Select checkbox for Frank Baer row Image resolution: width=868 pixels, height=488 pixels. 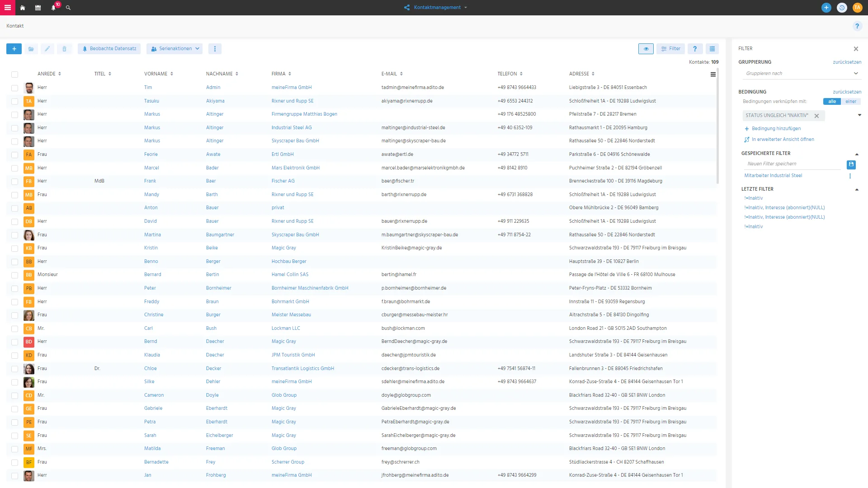[14, 182]
